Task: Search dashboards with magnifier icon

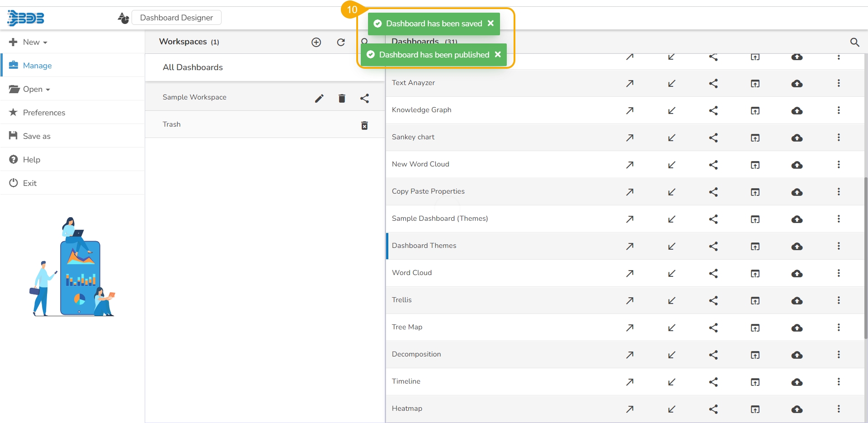Action: pos(854,42)
